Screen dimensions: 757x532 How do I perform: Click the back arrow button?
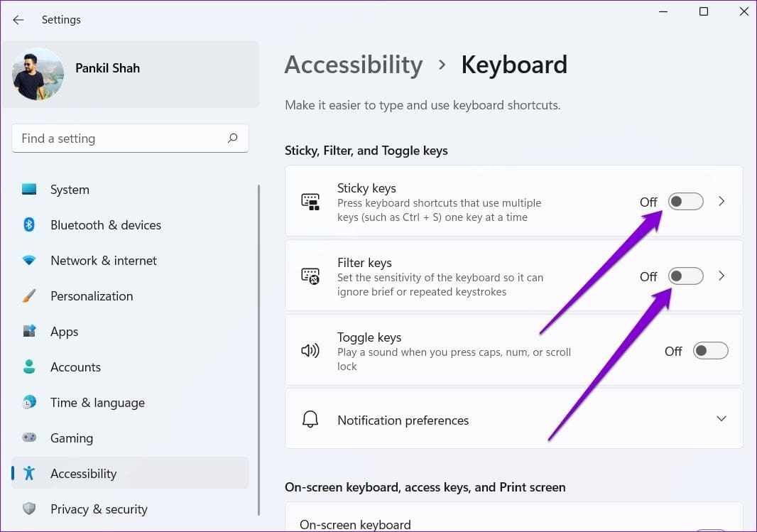(18, 20)
